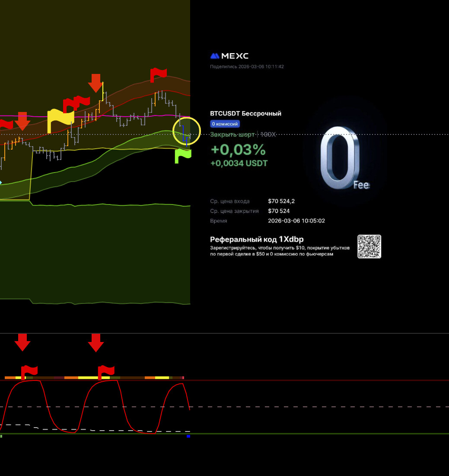Click the MEXC logo
Screen dimensions: 449x476
coord(229,56)
